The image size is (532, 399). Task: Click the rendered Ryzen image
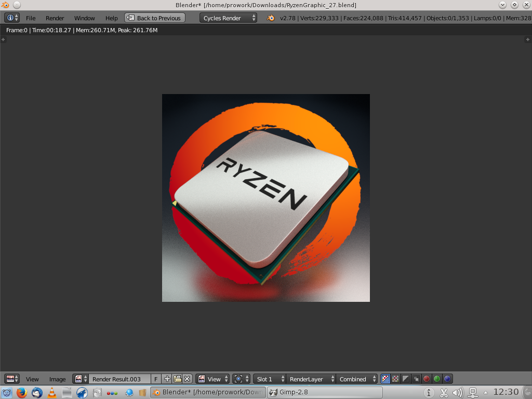tap(265, 198)
